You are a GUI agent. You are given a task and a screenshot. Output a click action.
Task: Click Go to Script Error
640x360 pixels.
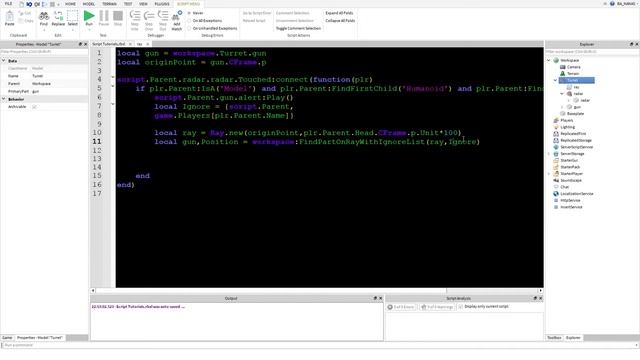pos(257,13)
